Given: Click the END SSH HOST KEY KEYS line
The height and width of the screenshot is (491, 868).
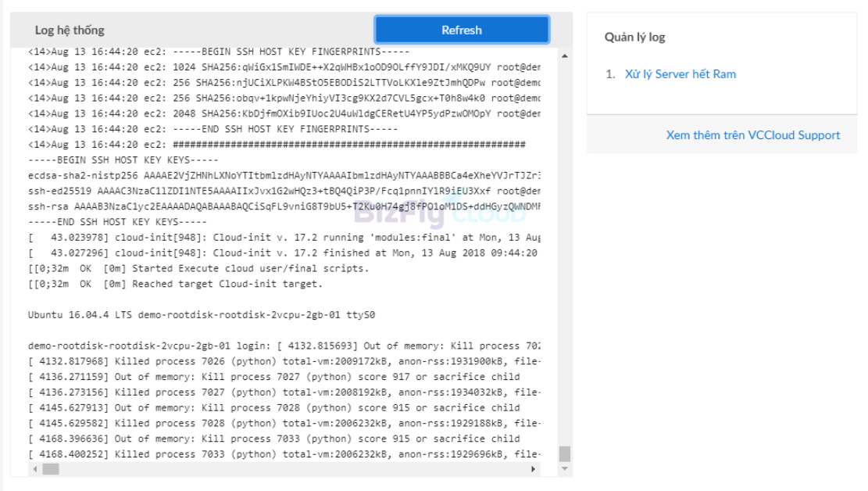Looking at the screenshot, I should (x=117, y=222).
